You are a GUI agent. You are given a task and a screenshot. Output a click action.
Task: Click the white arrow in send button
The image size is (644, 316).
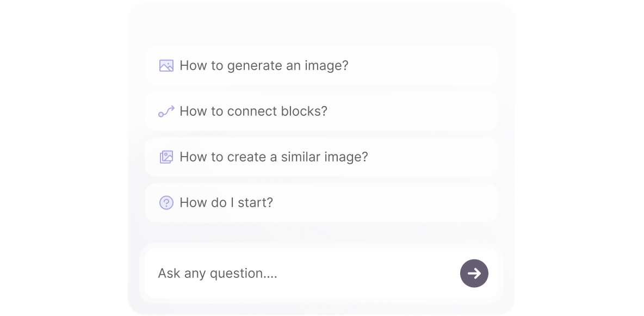(x=474, y=273)
